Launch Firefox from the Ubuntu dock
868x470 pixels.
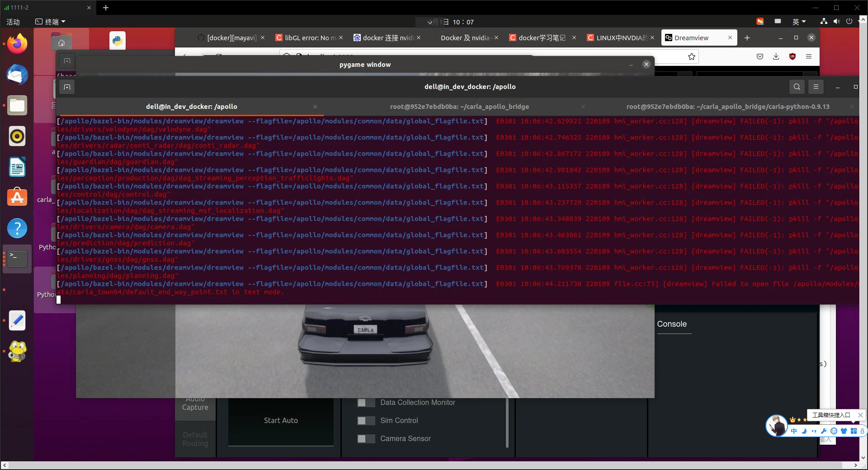pos(17,43)
